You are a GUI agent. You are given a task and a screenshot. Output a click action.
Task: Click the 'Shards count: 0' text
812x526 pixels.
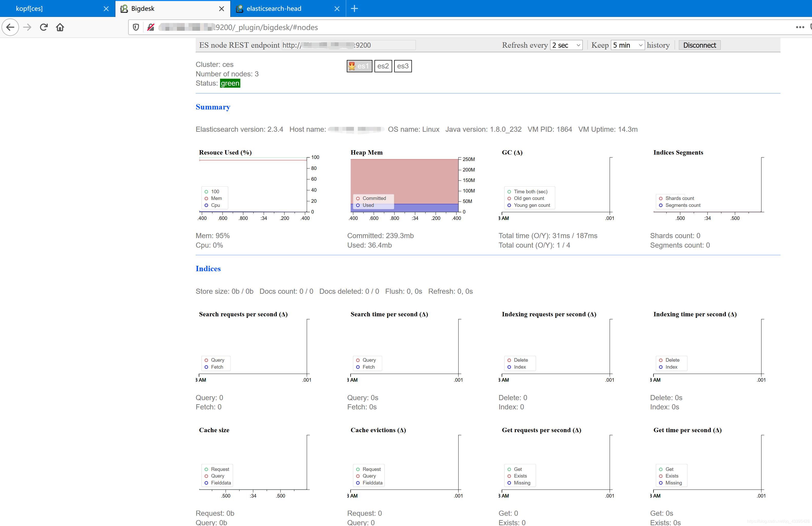coord(675,236)
